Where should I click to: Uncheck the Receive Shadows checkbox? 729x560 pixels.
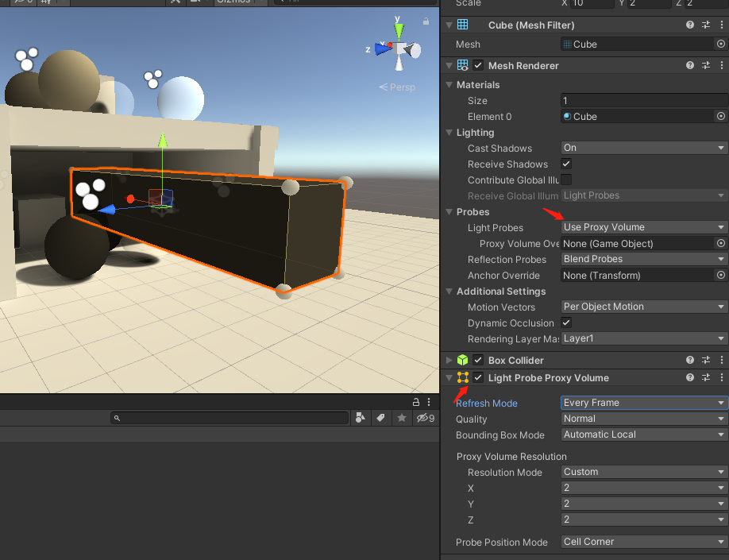[566, 164]
